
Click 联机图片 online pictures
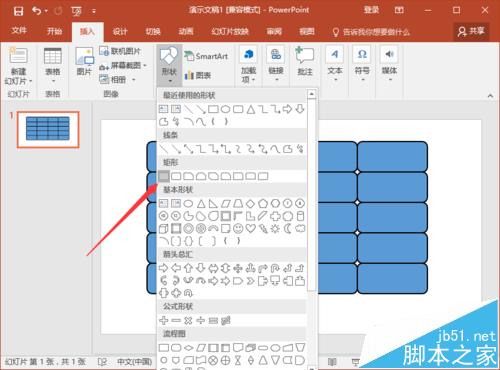pyautogui.click(x=120, y=51)
